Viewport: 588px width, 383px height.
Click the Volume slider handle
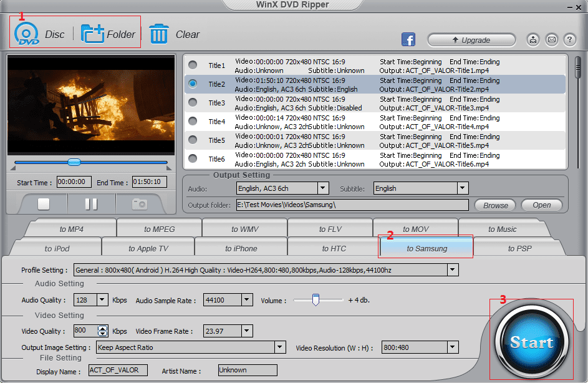tap(316, 299)
